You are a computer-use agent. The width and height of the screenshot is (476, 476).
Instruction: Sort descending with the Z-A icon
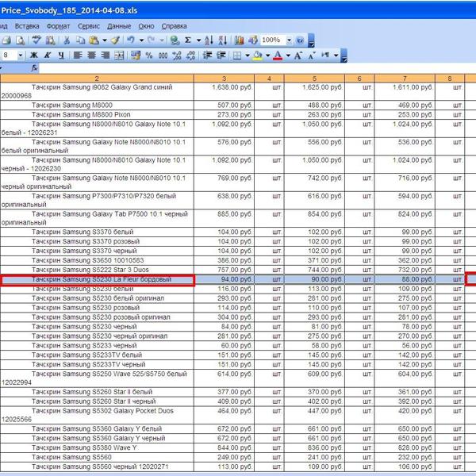(222, 40)
